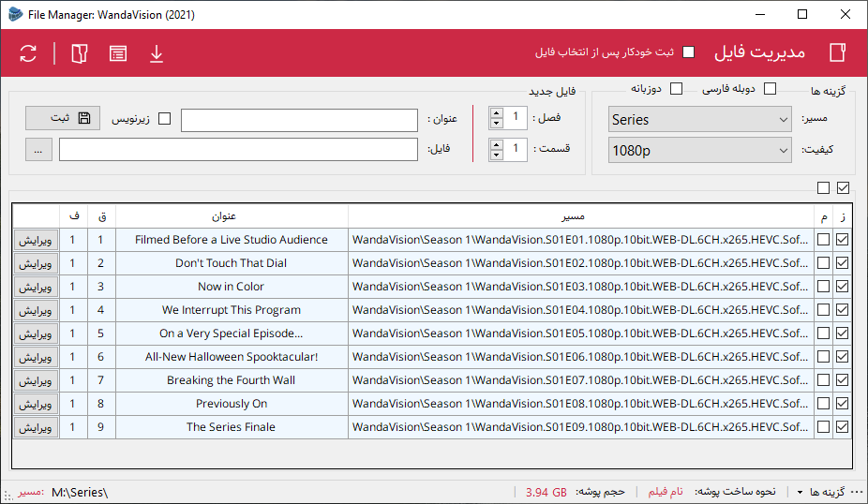Click ویرایش for We Interrupt This Program
The width and height of the screenshot is (868, 504).
tap(36, 311)
